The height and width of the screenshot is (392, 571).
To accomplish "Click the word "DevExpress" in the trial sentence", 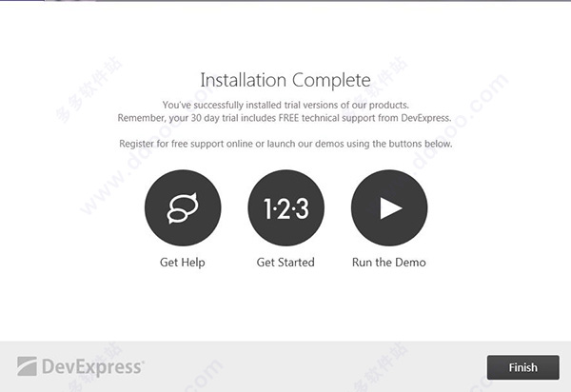I will 426,118.
